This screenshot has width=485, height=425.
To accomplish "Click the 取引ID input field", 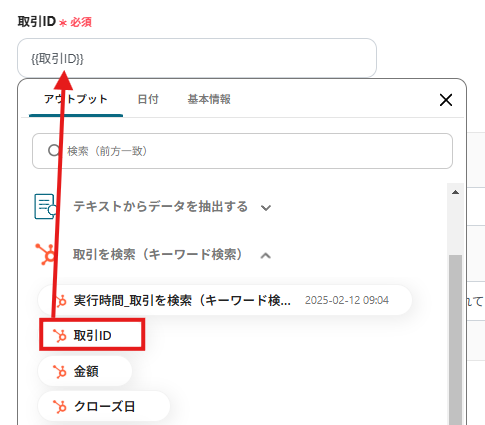I will tap(197, 58).
